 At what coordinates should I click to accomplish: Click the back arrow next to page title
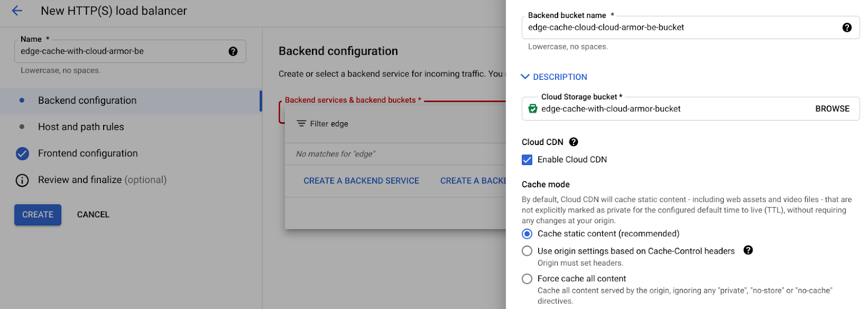(x=17, y=11)
